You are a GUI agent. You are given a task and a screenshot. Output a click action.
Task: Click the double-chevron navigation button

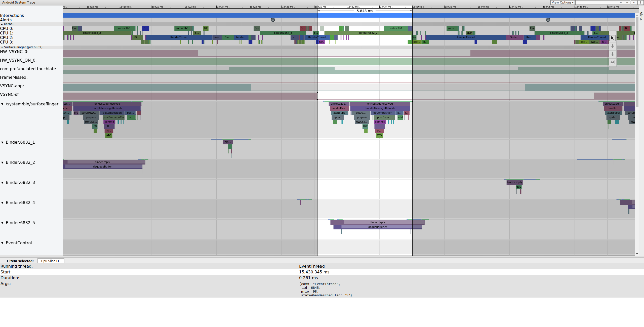click(633, 3)
